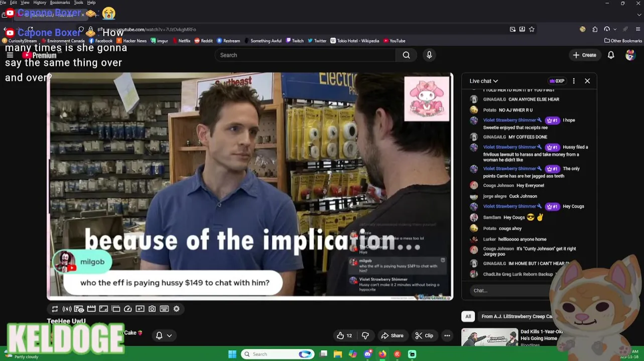Screen dimensions: 644x361
Task: Open the Reddit bookmark
Action: [x=203, y=41]
